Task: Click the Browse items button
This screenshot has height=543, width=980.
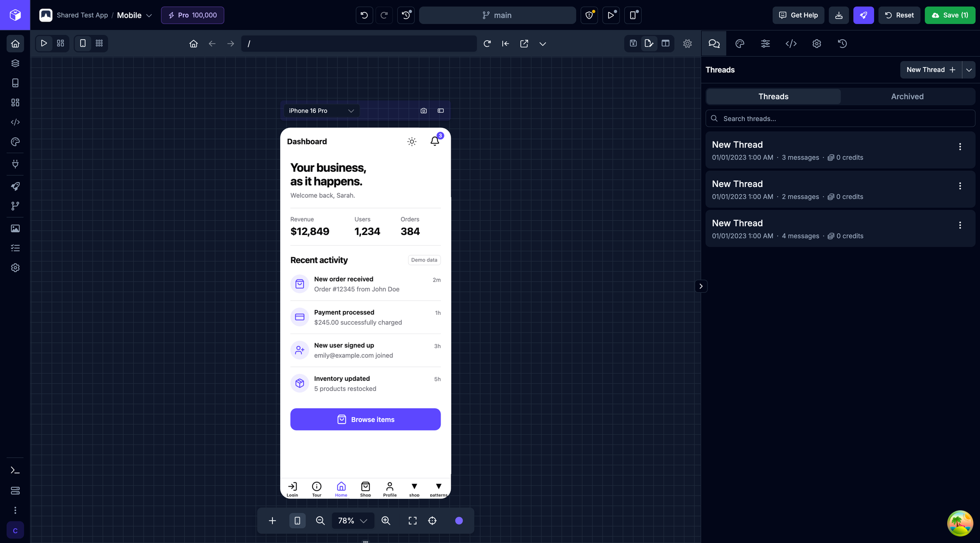Action: pos(366,420)
